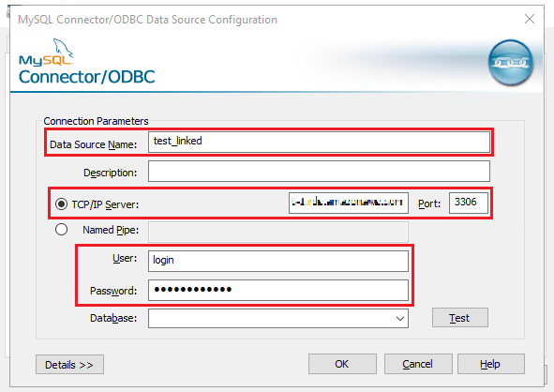Click the Test connection button
This screenshot has height=392, width=554.
tap(459, 318)
